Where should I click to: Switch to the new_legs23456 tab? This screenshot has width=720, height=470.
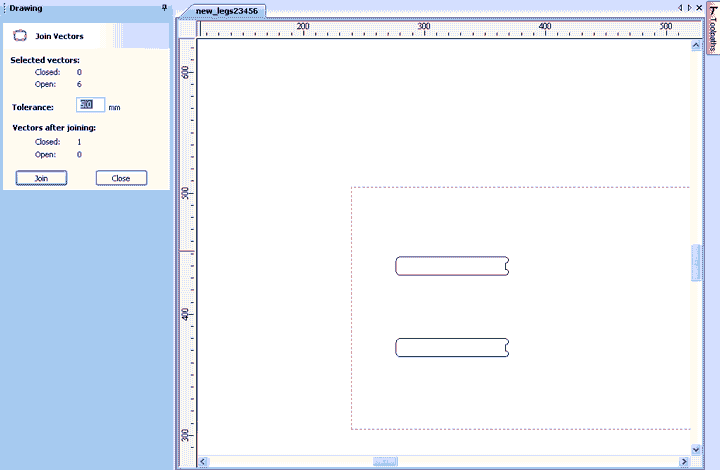click(226, 11)
